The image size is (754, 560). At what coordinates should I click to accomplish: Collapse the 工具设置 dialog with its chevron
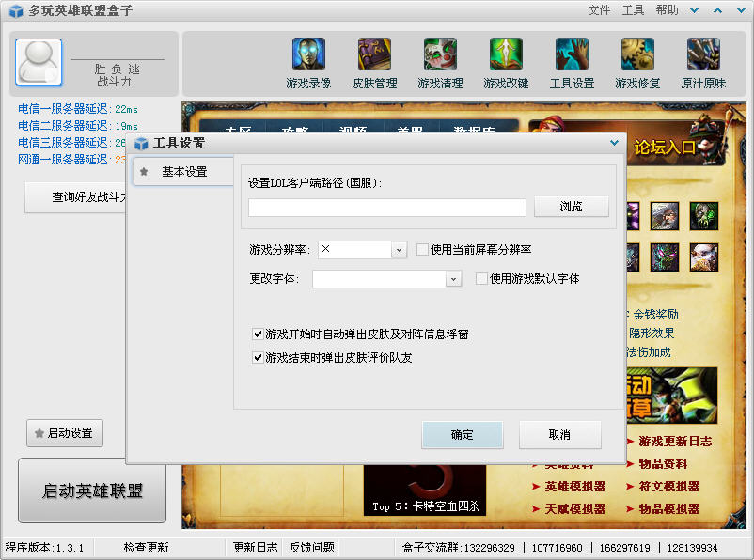[614, 143]
